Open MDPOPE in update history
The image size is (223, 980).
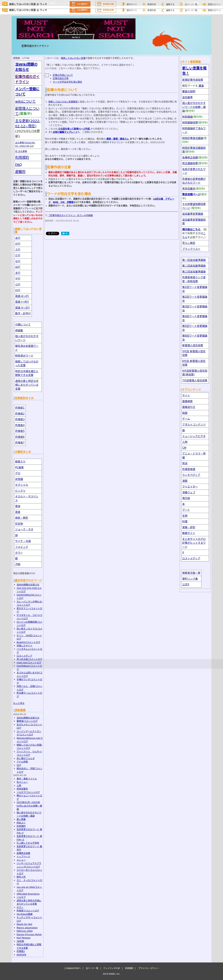pos(21,954)
